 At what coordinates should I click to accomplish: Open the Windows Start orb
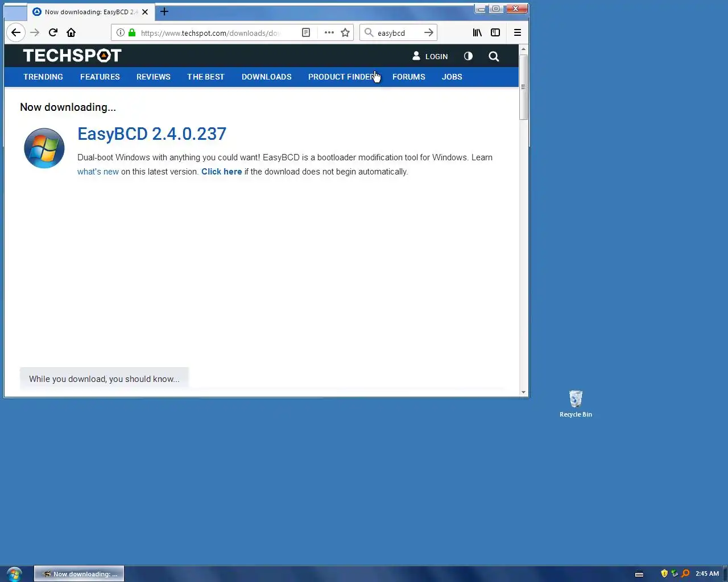point(14,573)
